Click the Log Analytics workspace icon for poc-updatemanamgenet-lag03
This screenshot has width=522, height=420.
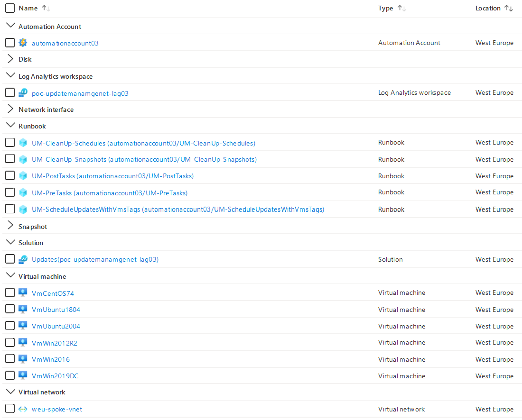point(23,93)
